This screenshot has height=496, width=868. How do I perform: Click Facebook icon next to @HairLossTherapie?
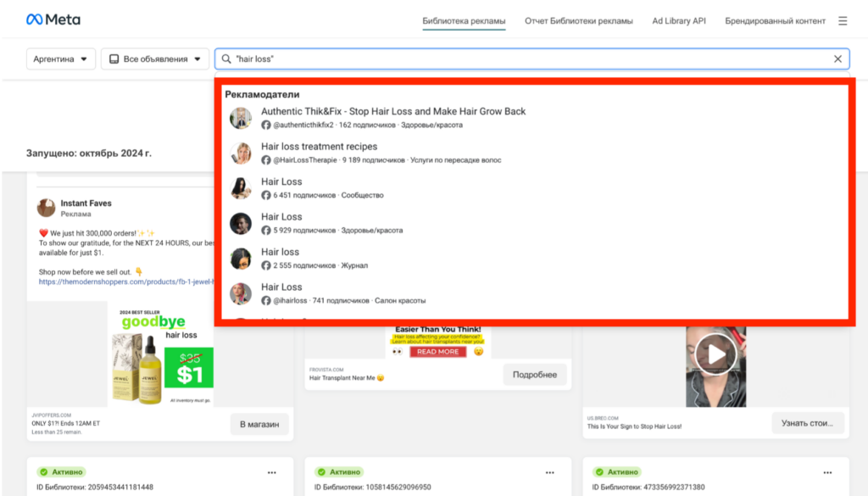coord(266,160)
